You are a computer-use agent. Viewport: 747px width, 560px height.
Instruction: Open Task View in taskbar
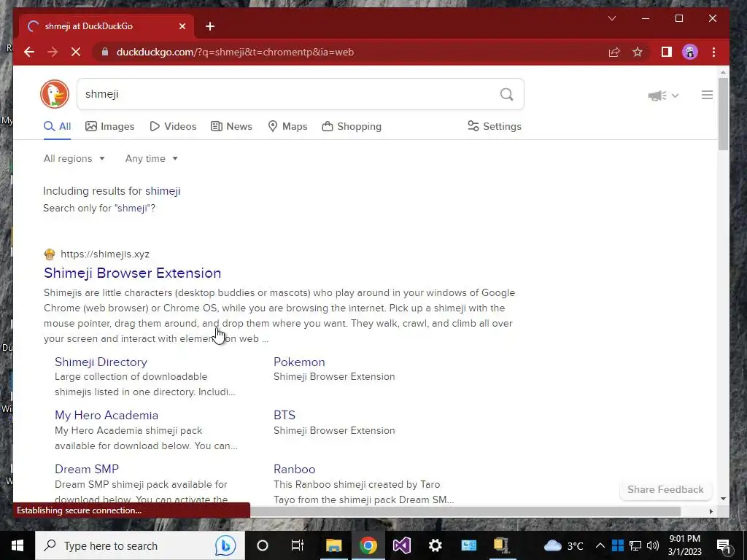pyautogui.click(x=298, y=545)
